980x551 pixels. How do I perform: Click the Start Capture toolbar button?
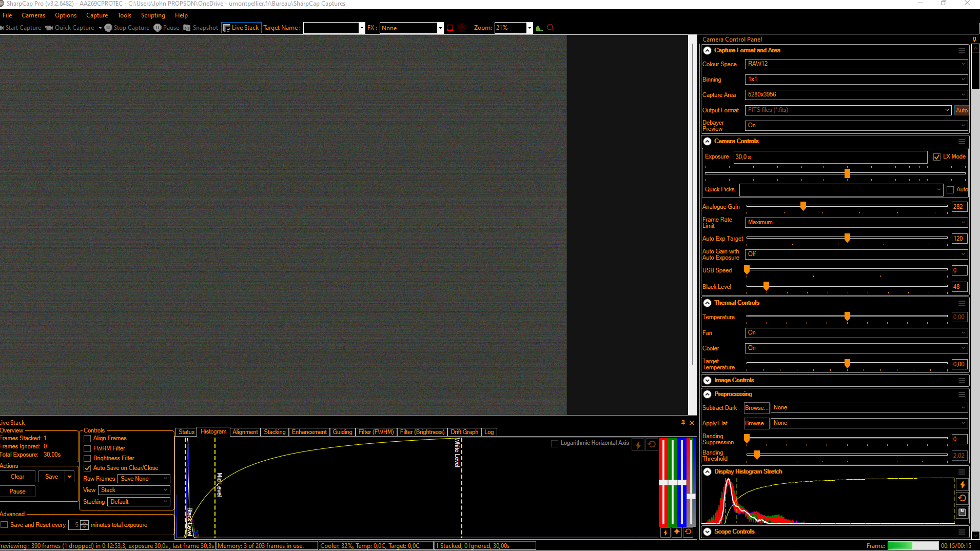tap(21, 28)
